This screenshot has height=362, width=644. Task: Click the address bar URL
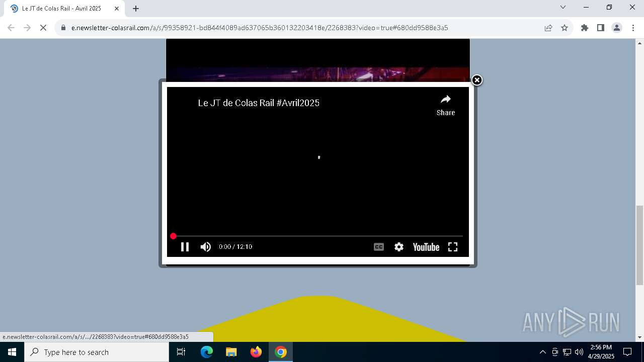pyautogui.click(x=260, y=28)
